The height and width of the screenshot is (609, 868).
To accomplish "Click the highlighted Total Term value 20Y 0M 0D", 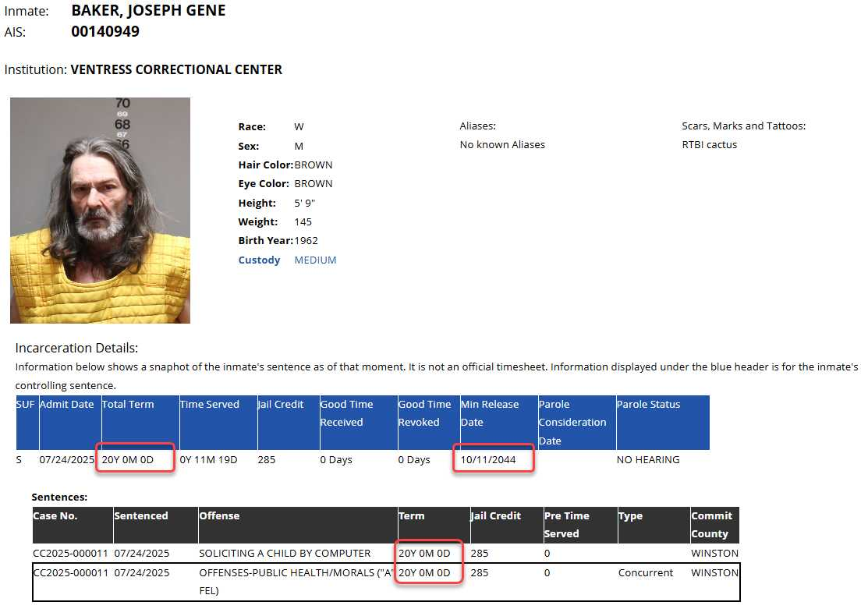I will (128, 459).
